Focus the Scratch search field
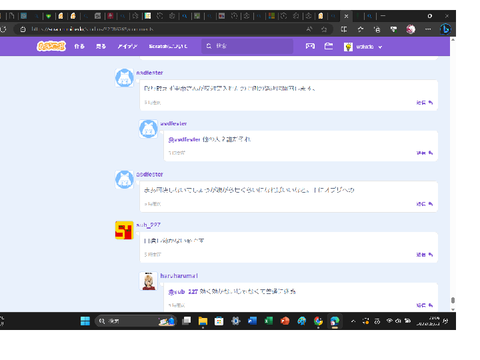This screenshot has width=480, height=360. [247, 46]
